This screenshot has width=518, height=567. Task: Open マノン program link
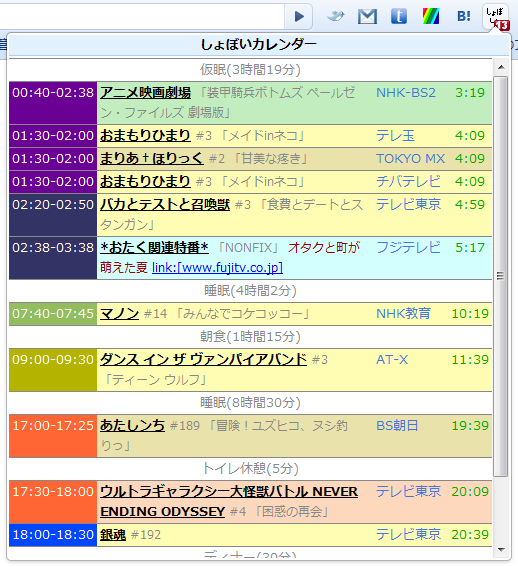tap(119, 314)
